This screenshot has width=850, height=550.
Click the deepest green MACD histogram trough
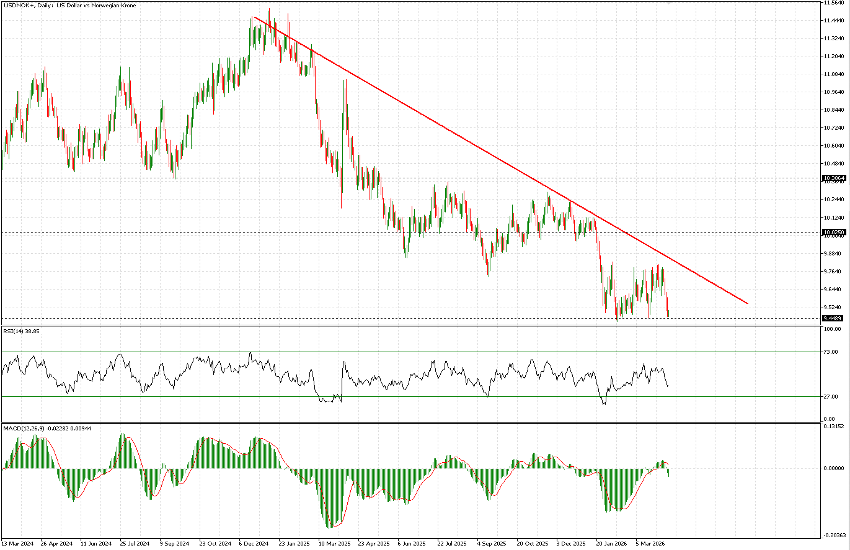click(329, 523)
